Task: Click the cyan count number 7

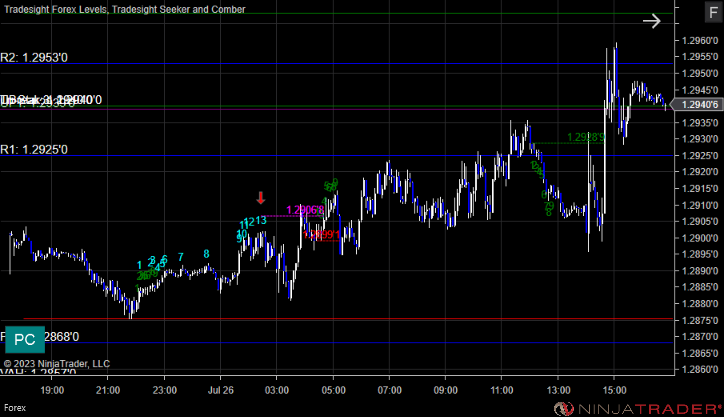Action: click(181, 257)
